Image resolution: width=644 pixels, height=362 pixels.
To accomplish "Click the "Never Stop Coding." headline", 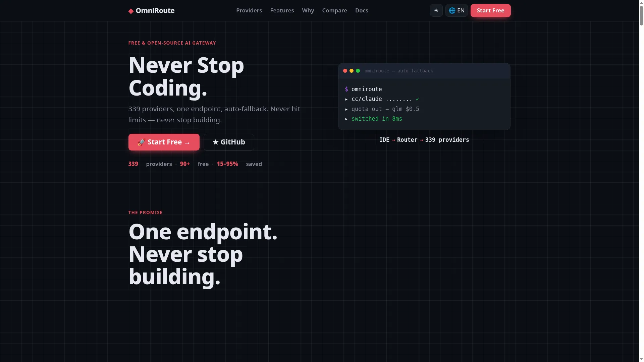I will coord(186,76).
